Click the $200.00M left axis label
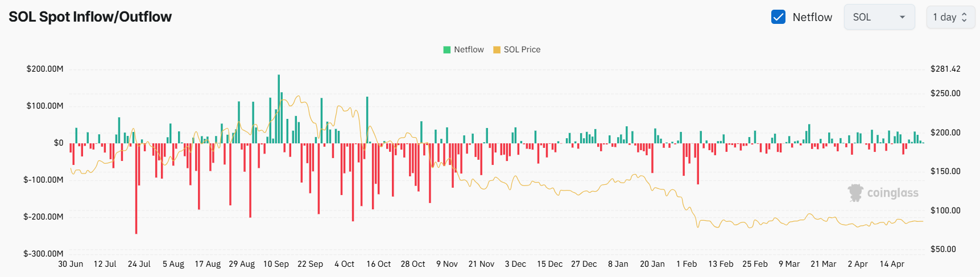 tap(45, 69)
